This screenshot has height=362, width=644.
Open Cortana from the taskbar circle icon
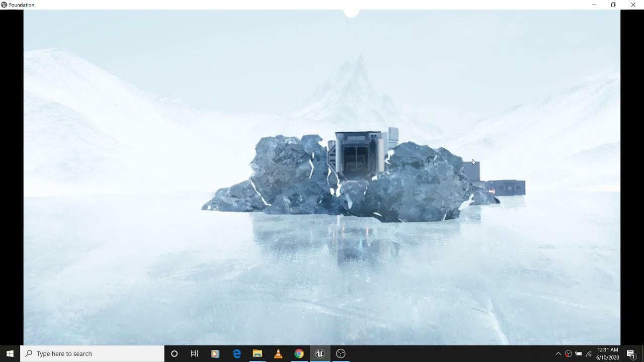(174, 353)
